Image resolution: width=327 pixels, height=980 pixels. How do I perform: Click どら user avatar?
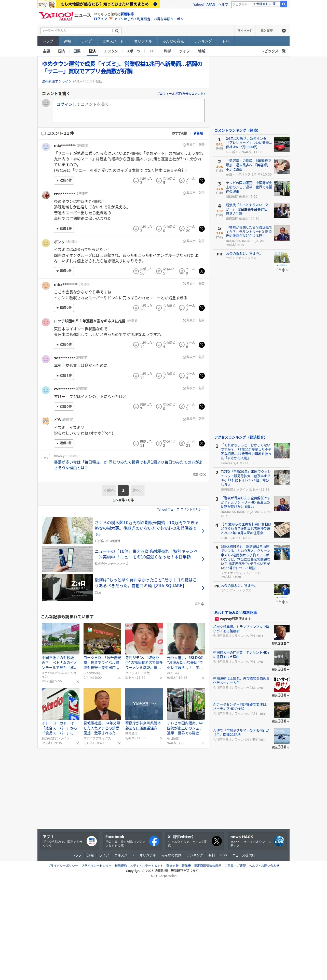[46, 421]
